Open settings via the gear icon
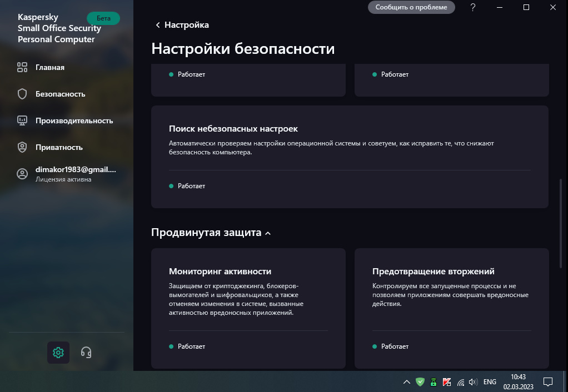Viewport: 568px width, 392px height. point(58,352)
